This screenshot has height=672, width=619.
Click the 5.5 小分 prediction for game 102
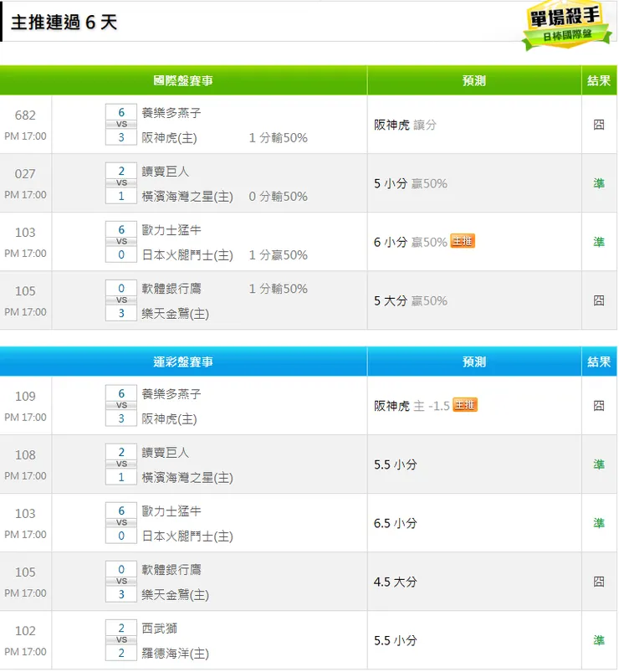pyautogui.click(x=395, y=641)
